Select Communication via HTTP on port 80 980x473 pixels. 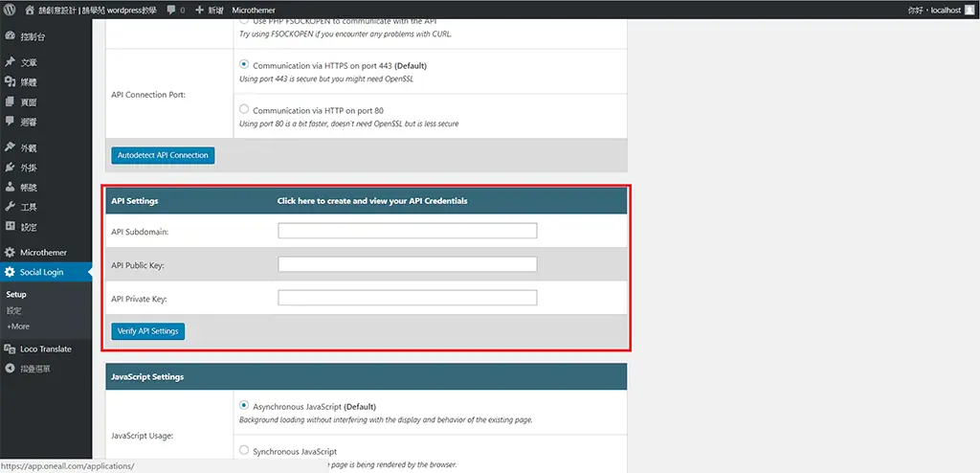pyautogui.click(x=244, y=109)
